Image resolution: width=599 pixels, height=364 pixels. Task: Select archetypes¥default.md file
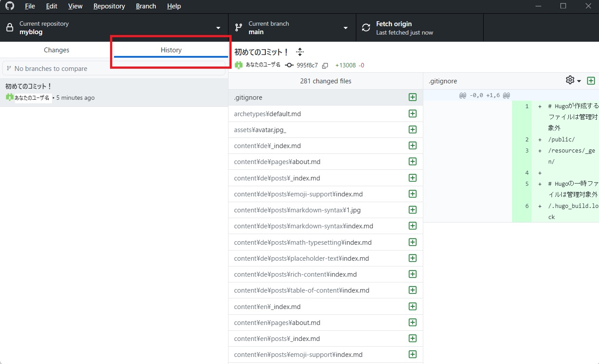(326, 114)
